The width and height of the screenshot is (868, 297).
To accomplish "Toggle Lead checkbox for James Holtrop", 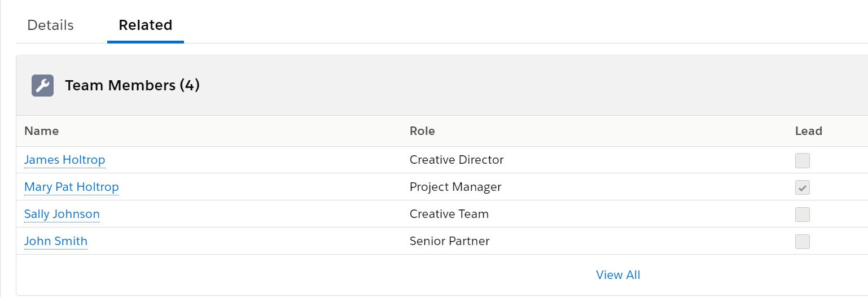I will (x=803, y=160).
